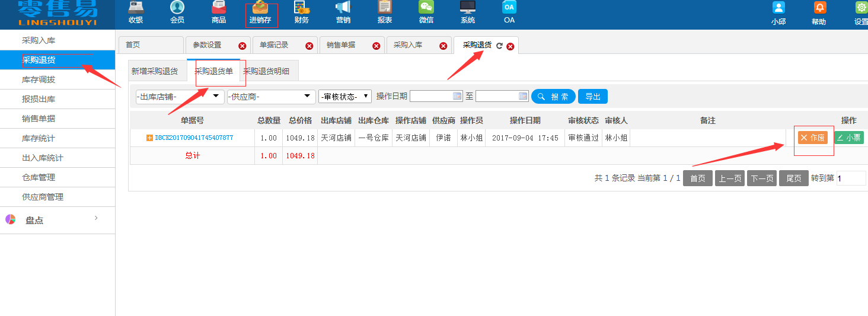Open the 出库店铺 dropdown

click(x=180, y=97)
